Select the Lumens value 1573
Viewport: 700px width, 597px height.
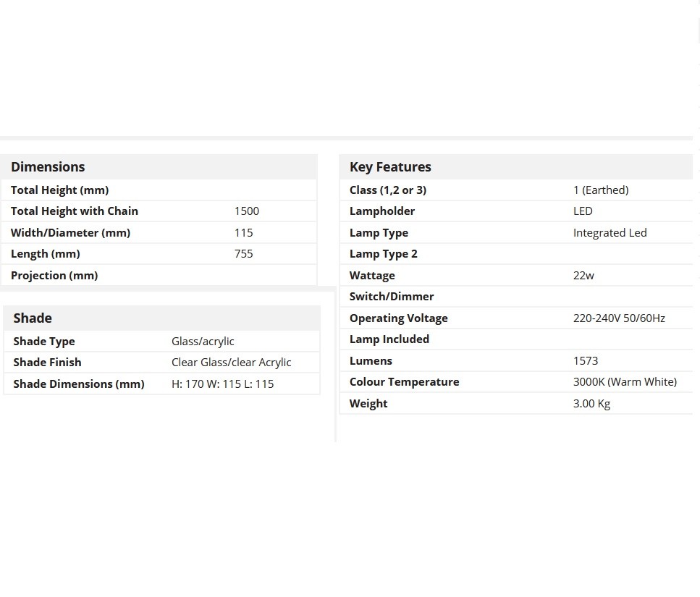[586, 361]
